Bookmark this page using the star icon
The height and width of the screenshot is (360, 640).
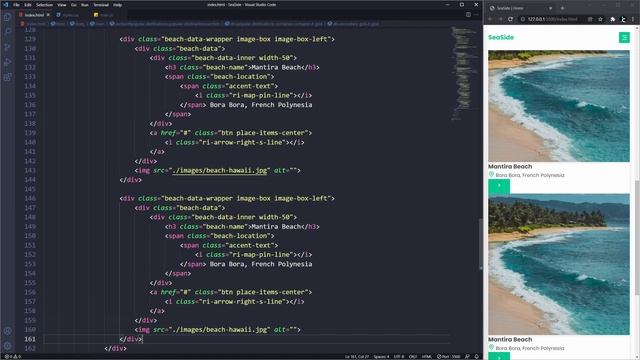tap(600, 19)
